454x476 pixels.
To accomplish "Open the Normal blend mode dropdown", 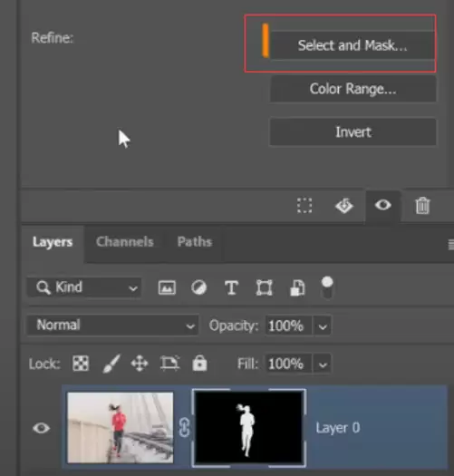I will [x=112, y=325].
